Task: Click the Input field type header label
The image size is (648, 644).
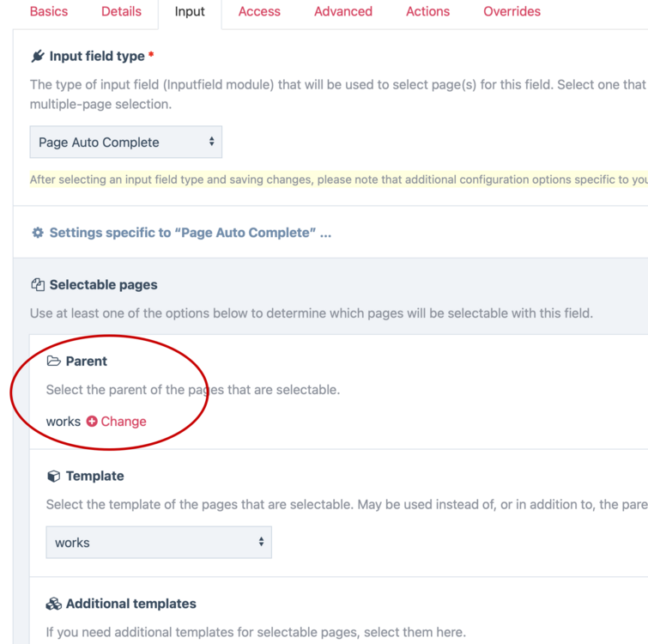Action: coord(97,57)
